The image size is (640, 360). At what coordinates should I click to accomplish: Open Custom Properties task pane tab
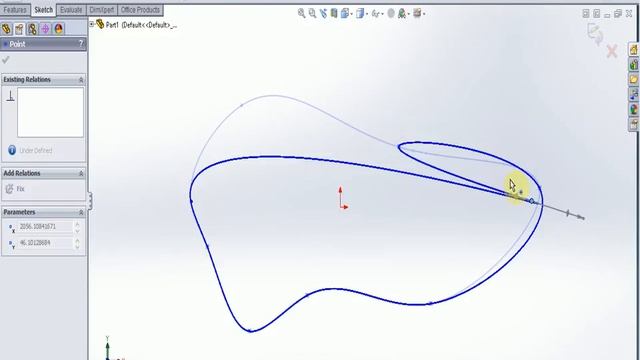634,124
